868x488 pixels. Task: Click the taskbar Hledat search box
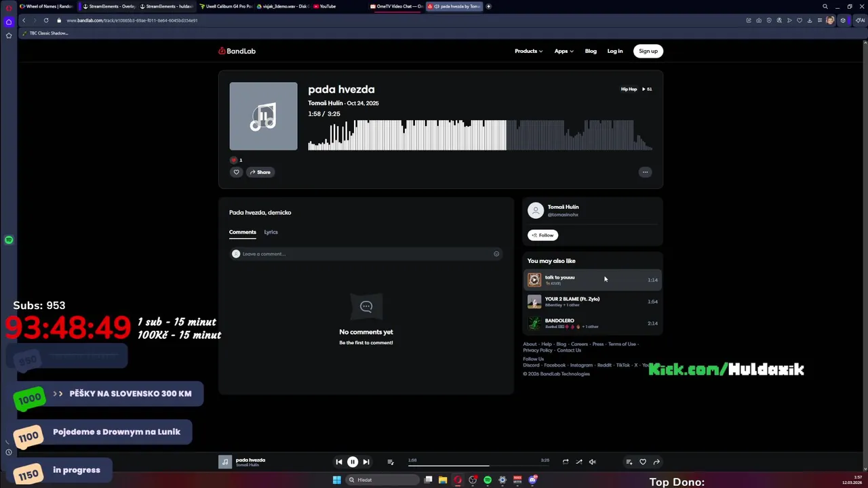tap(382, 480)
